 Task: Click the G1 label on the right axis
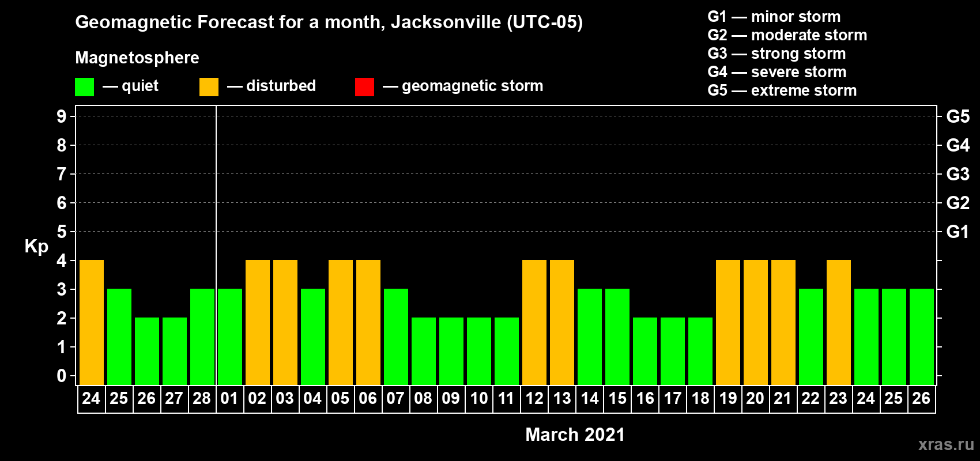point(958,232)
